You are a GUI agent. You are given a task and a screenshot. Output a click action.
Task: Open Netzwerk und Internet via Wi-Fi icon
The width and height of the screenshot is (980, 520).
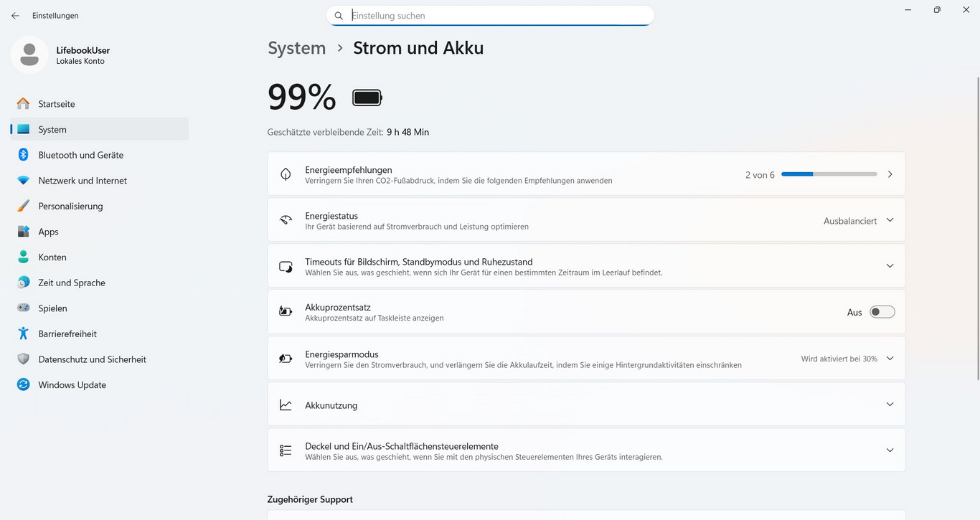pos(24,181)
